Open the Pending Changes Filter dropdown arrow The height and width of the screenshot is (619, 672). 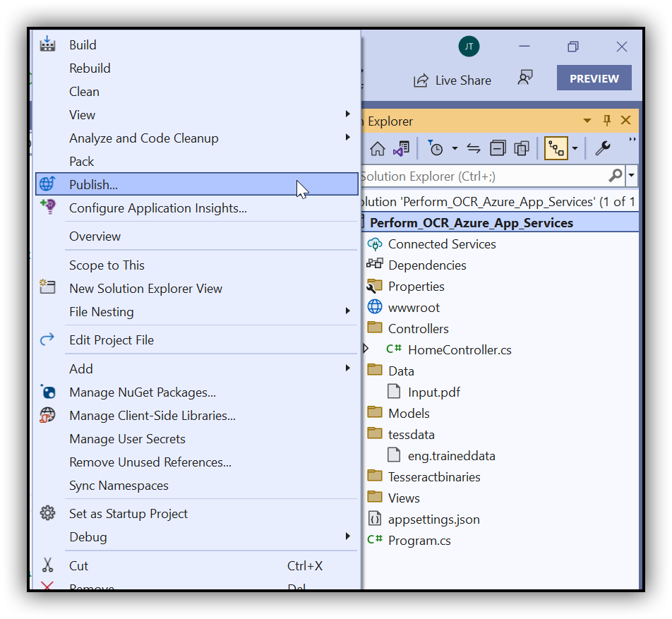pos(455,149)
